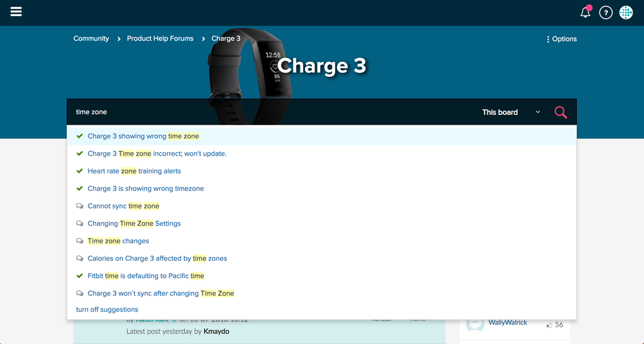
Task: Open "Charge 3 showing wrong time zone" suggestion
Action: [x=143, y=136]
